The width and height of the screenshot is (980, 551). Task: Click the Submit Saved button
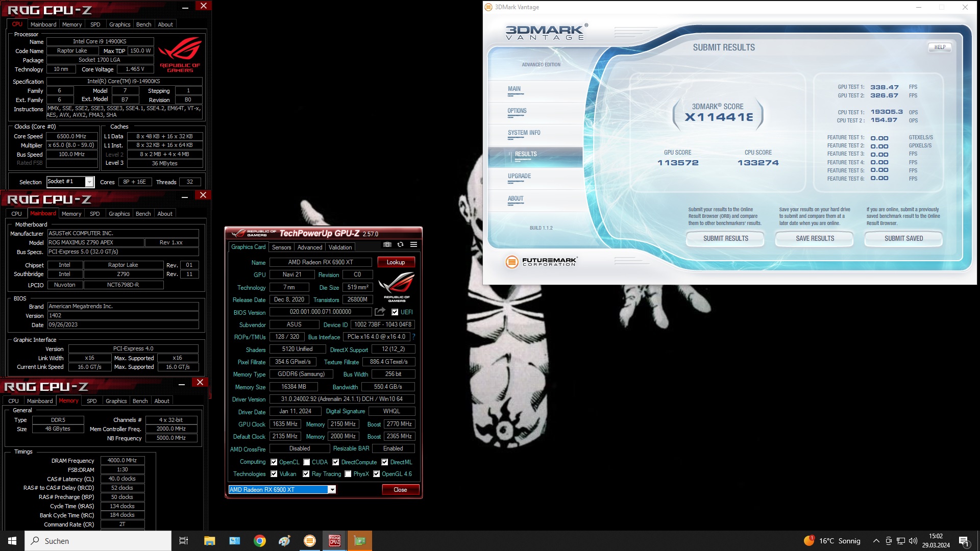point(904,239)
